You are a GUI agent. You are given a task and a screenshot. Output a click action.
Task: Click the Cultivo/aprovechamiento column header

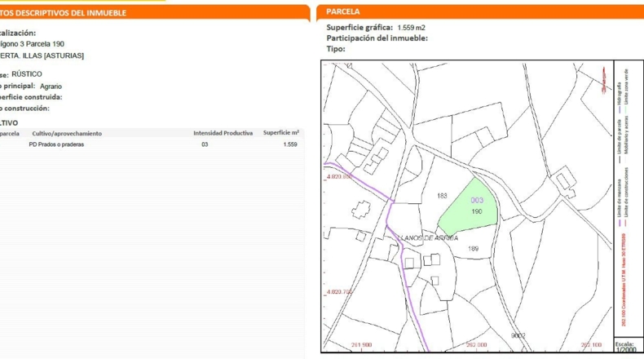[x=67, y=134]
